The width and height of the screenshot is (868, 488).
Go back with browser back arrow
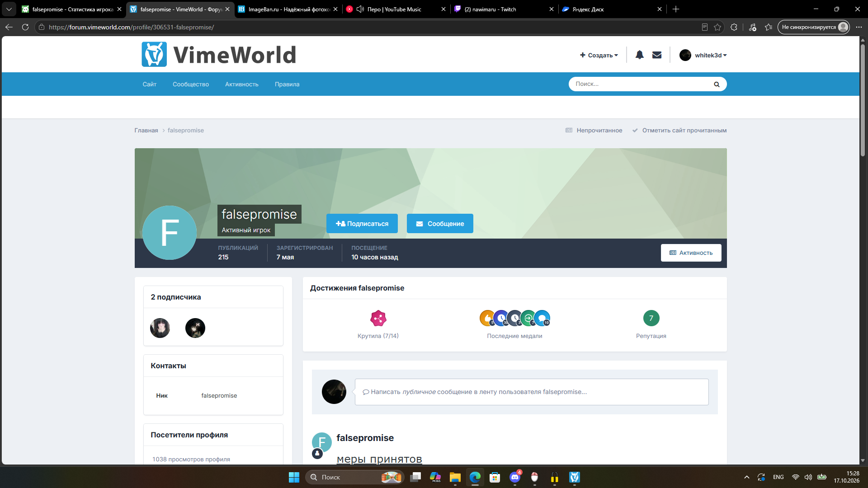coord(9,27)
